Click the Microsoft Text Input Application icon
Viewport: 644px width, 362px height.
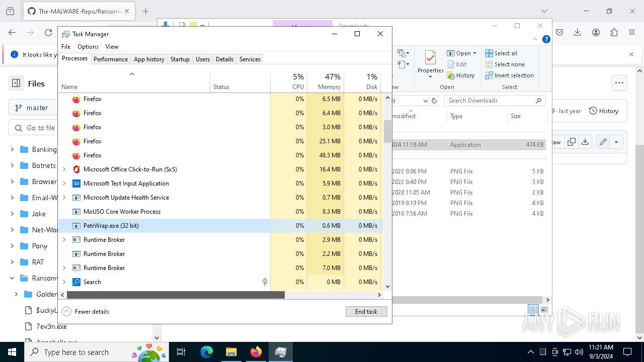[76, 184]
